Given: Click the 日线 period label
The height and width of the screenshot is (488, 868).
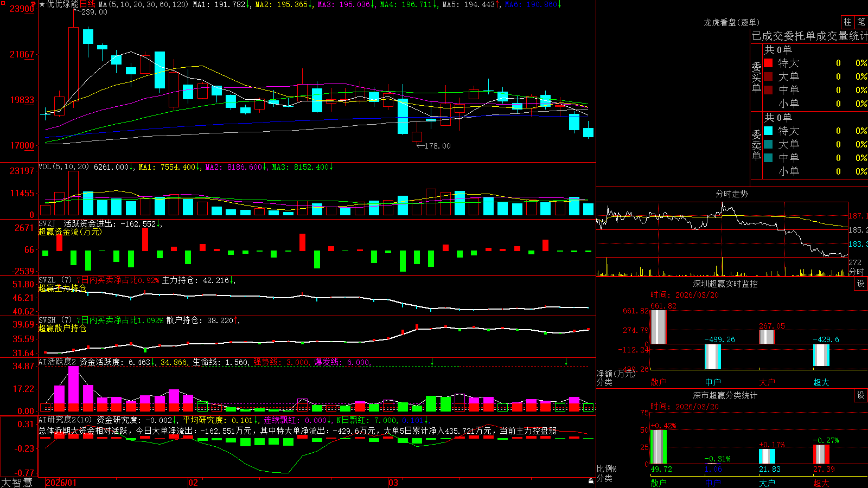Looking at the screenshot, I should coord(87,4).
